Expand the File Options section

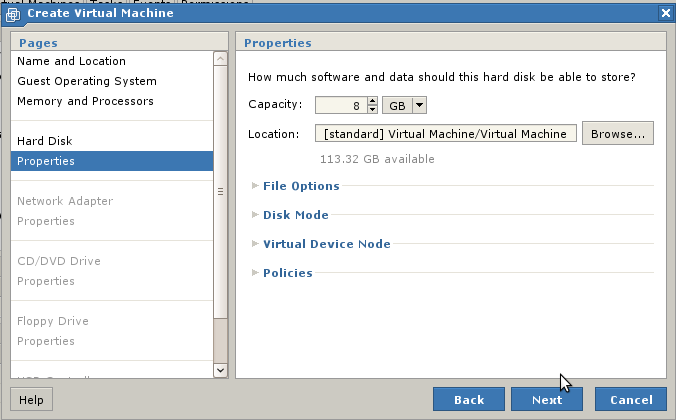point(301,186)
